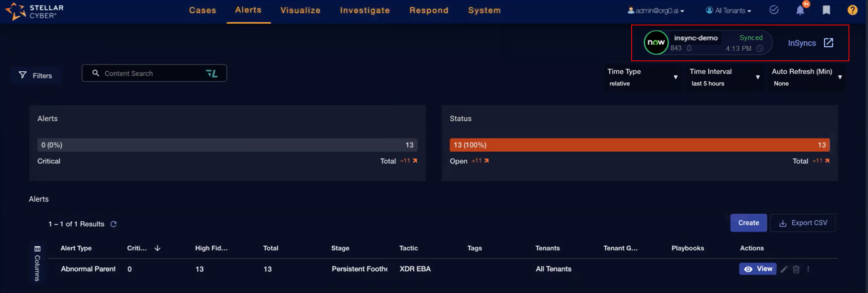Open the row's more options menu
This screenshot has height=293, width=868.
(x=808, y=269)
